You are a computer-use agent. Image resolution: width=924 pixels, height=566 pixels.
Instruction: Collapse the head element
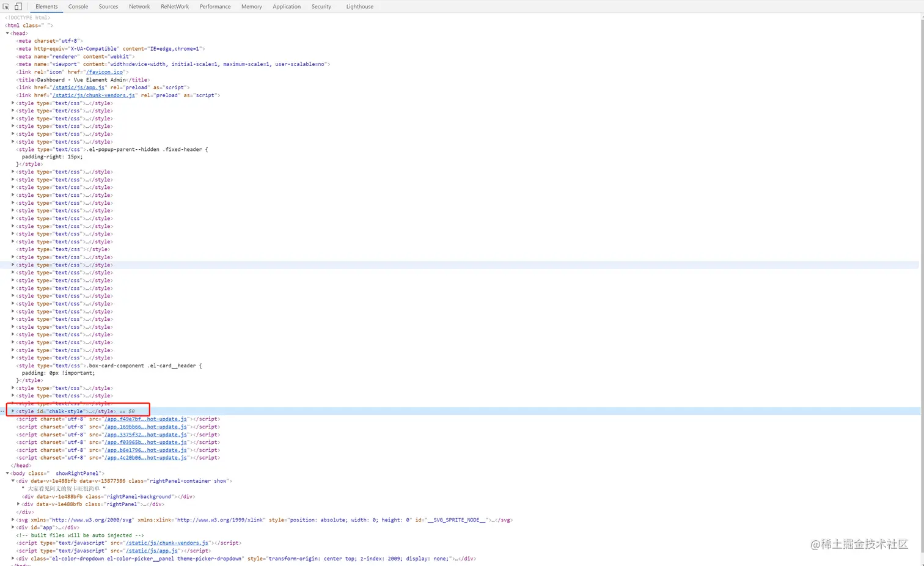click(7, 33)
